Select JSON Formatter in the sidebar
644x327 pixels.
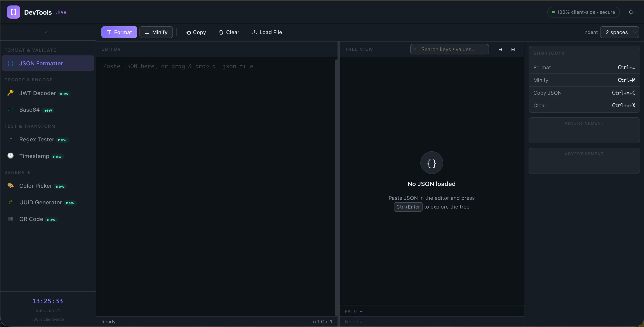pos(48,63)
